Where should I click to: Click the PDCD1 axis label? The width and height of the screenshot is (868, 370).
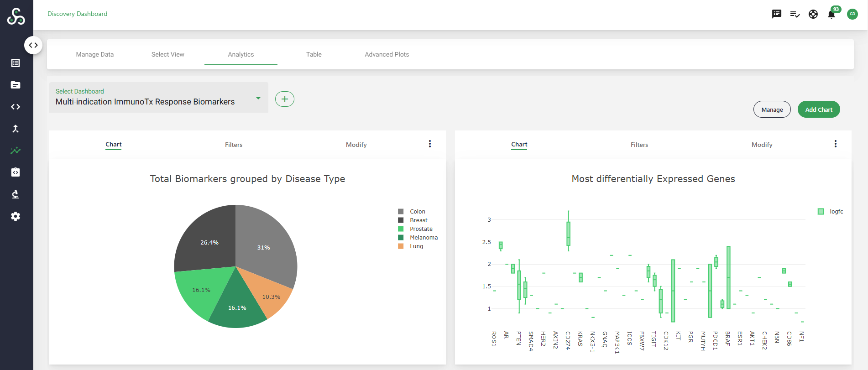click(715, 341)
